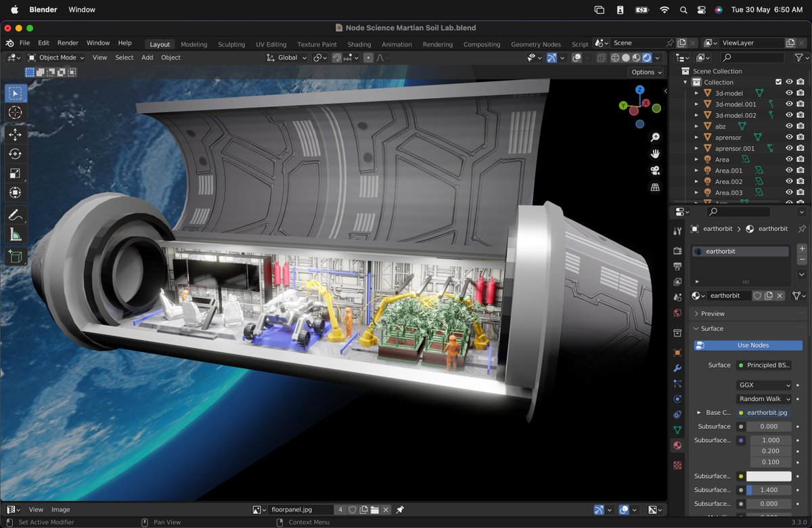Hide the abz object in viewport
The height and width of the screenshot is (528, 812).
tap(789, 127)
